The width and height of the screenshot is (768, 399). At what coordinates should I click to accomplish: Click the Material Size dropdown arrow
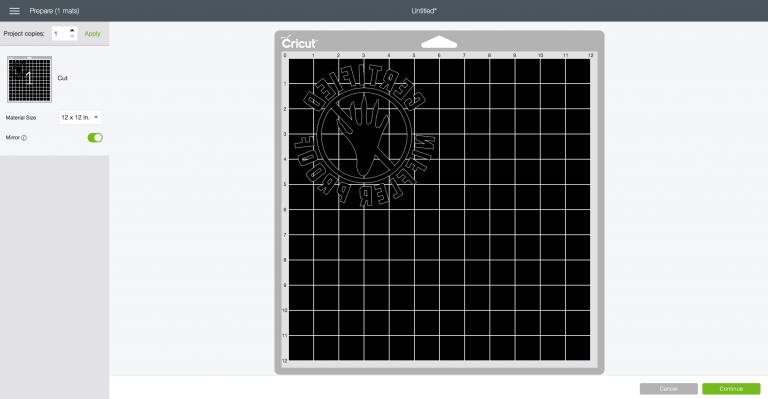[x=96, y=117]
